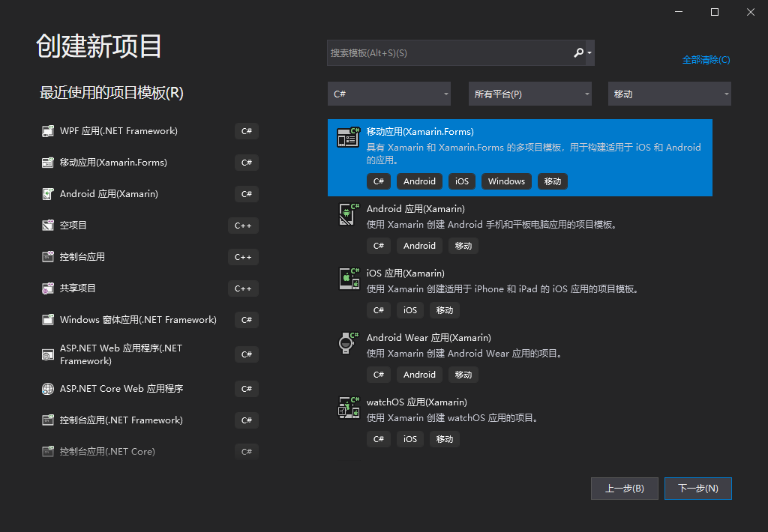The image size is (768, 532).
Task: Open the 移动 project type filter dropdown
Action: (670, 94)
